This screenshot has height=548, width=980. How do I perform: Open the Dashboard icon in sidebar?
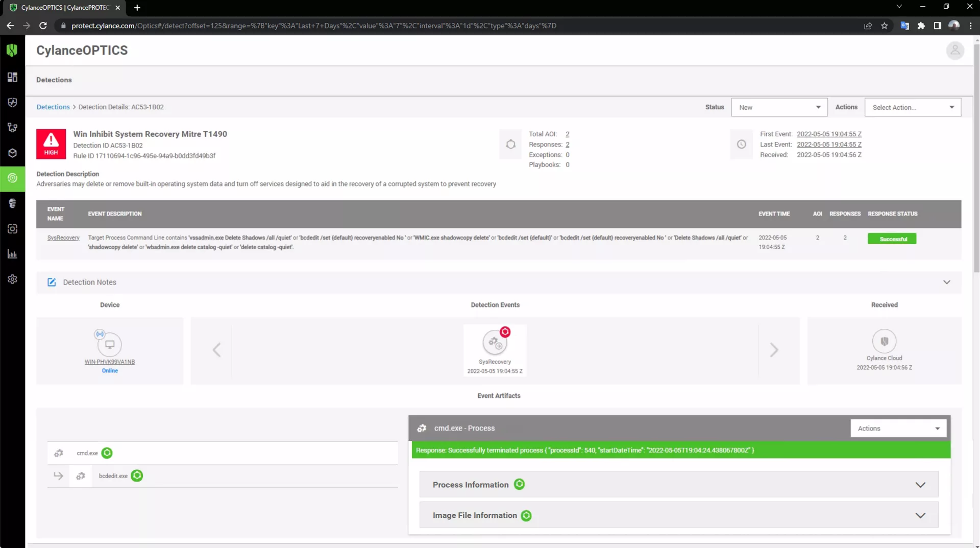coord(12,77)
